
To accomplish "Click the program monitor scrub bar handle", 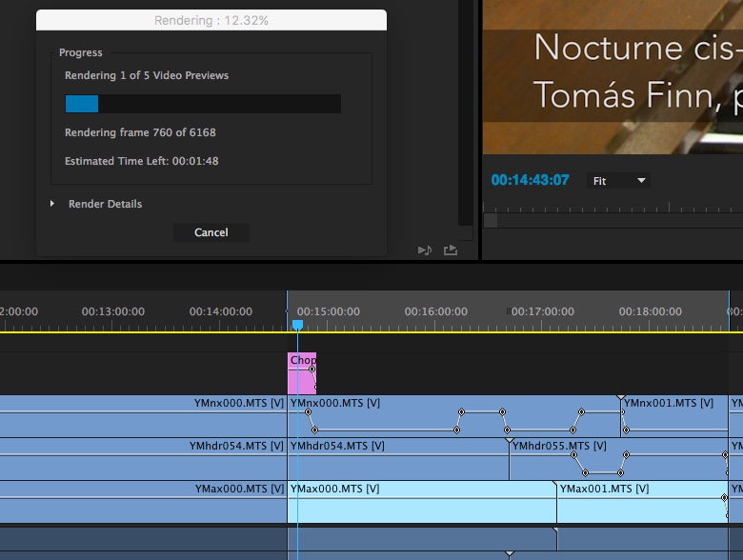I will tap(491, 220).
